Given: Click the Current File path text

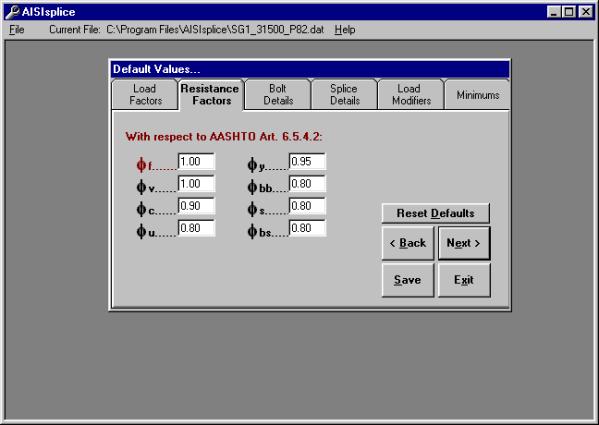Looking at the screenshot, I should (x=215, y=29).
